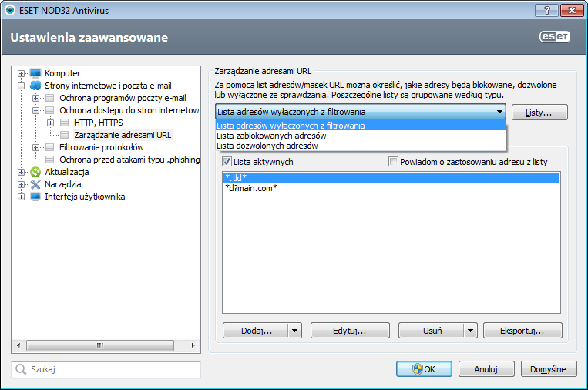Image resolution: width=588 pixels, height=390 pixels.
Task: Select the Aktualizacja tree item
Action: [67, 172]
